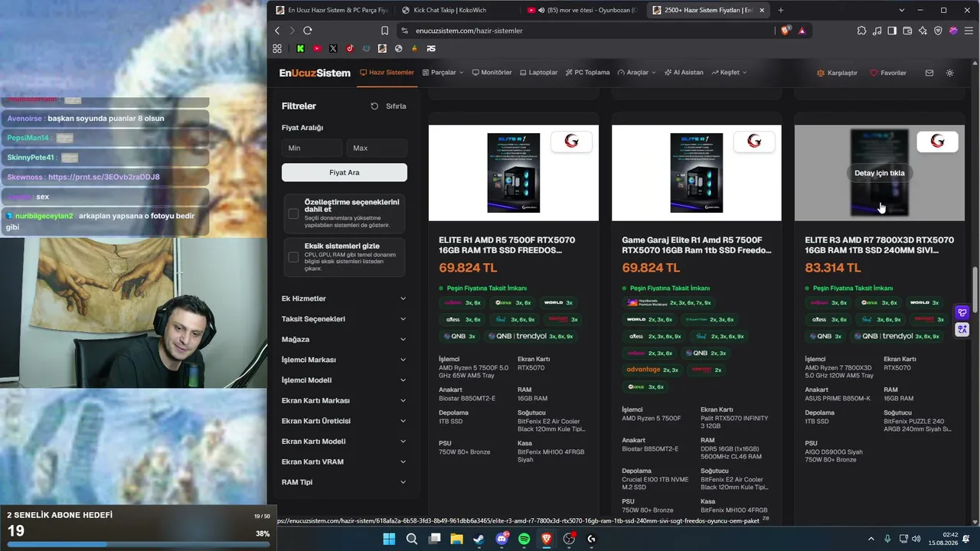Open the ELITE R1 AMD R5 7500F product title

coord(507,245)
